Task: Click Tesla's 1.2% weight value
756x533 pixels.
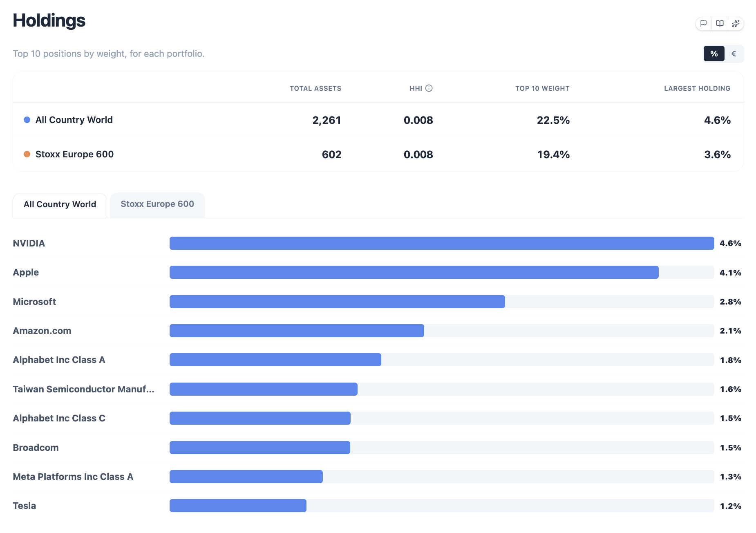Action: click(x=730, y=506)
